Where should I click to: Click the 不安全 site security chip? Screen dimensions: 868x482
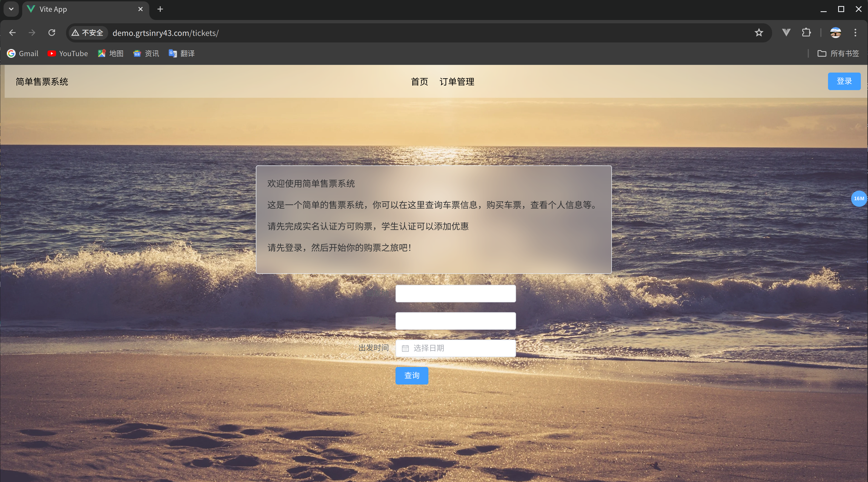coord(88,33)
